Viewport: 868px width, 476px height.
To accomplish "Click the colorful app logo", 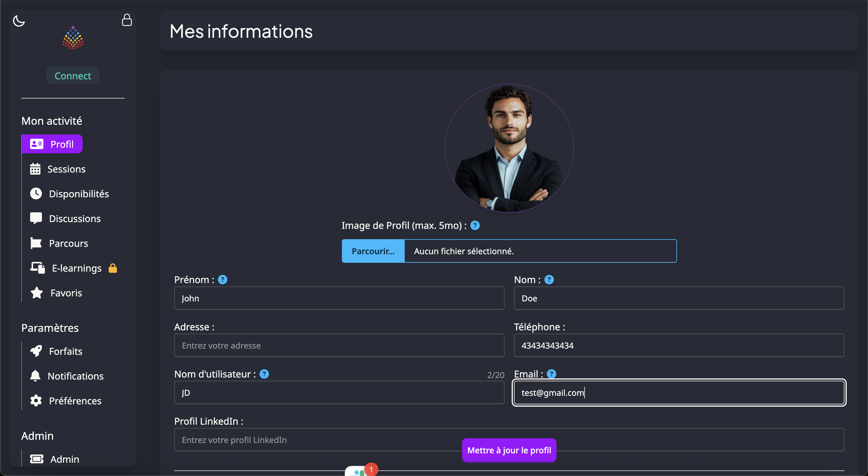I will [x=73, y=38].
